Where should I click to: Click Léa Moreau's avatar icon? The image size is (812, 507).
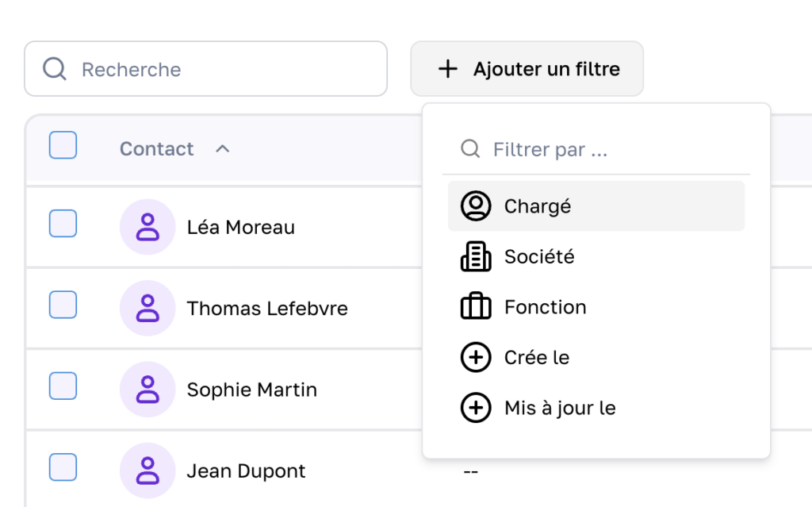coord(147,227)
